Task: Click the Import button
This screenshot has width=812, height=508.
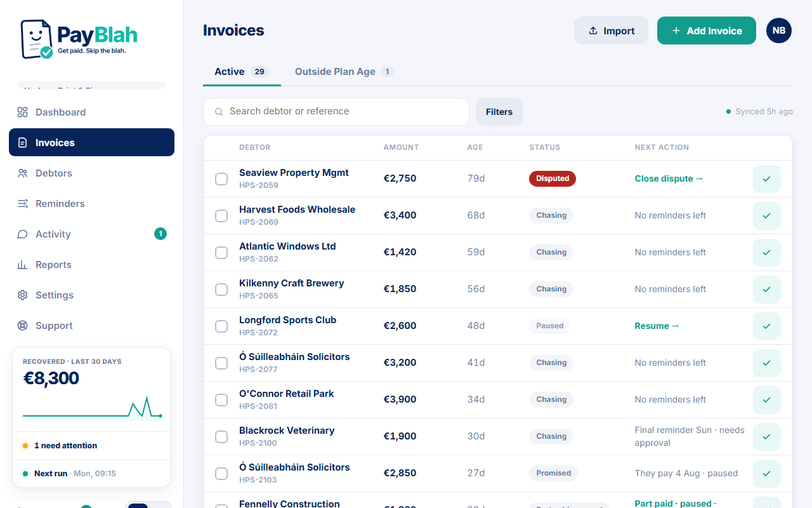Action: pyautogui.click(x=611, y=30)
